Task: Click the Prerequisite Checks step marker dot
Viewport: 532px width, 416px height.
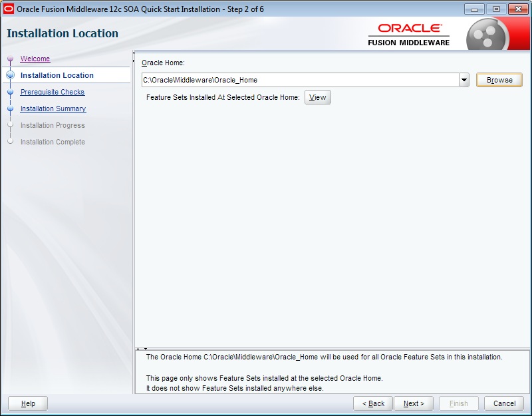Action: tap(9, 92)
